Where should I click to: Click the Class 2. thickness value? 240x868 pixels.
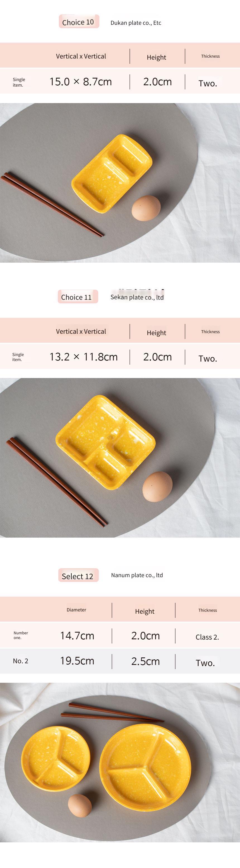(x=207, y=637)
